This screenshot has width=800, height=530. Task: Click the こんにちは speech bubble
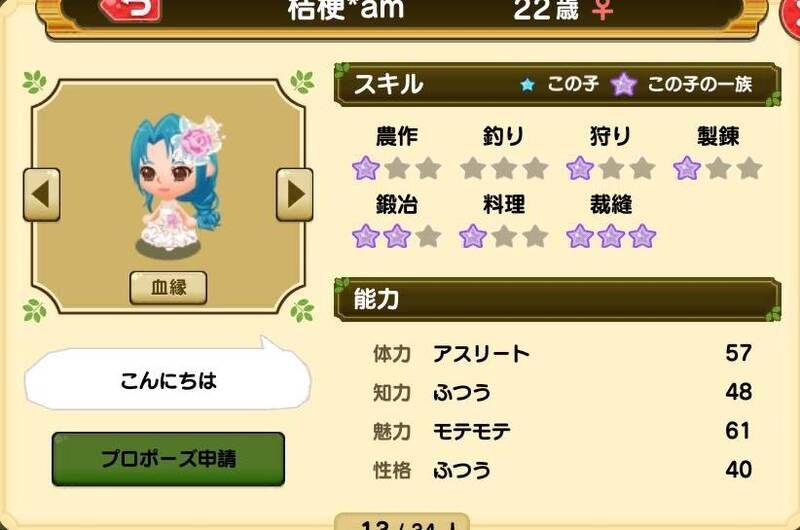point(168,378)
